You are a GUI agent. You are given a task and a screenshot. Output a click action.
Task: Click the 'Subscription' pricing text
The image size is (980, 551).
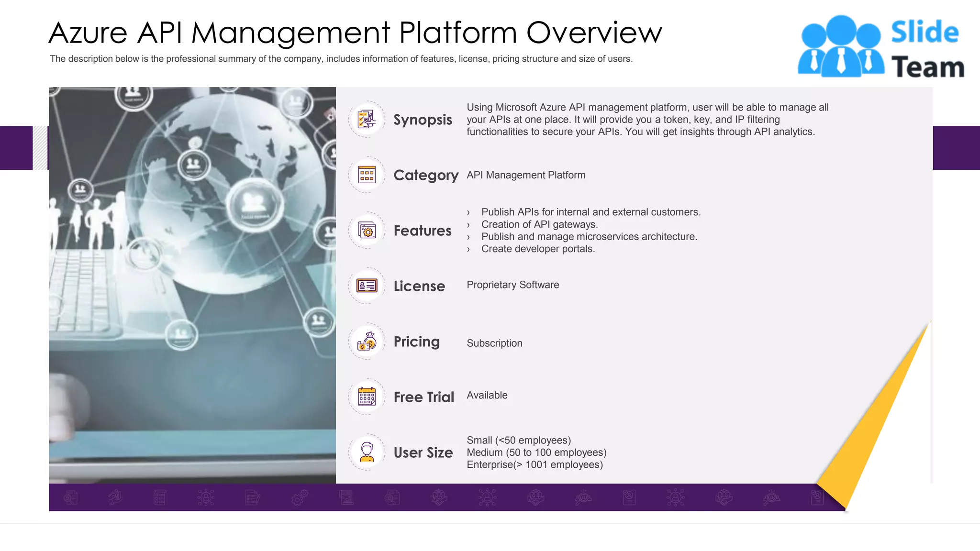(x=494, y=343)
